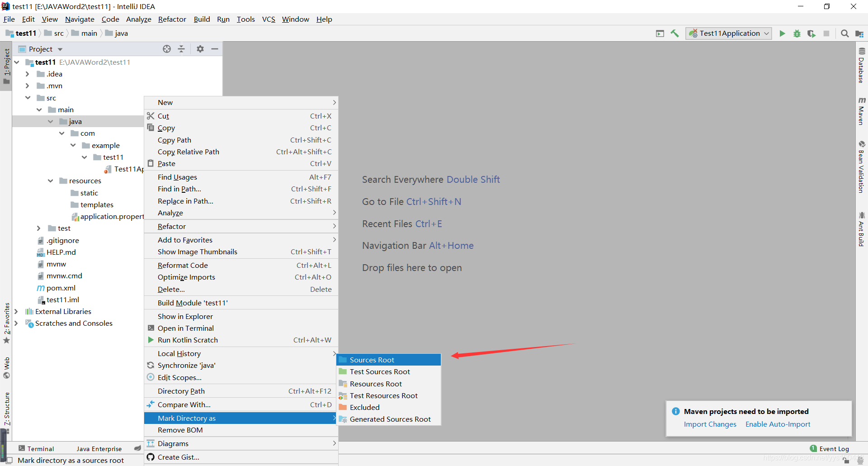Click the Synchronize 'java' refresh icon
Image resolution: width=868 pixels, height=466 pixels.
coord(151,365)
